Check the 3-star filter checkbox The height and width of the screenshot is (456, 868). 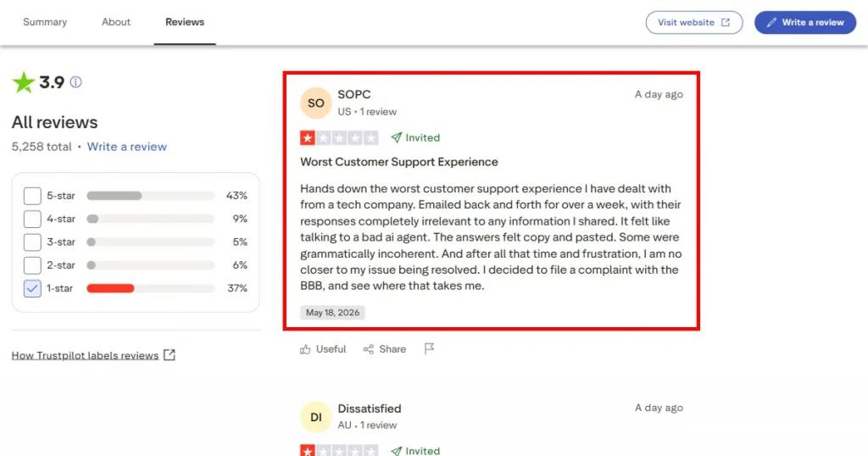click(x=32, y=242)
